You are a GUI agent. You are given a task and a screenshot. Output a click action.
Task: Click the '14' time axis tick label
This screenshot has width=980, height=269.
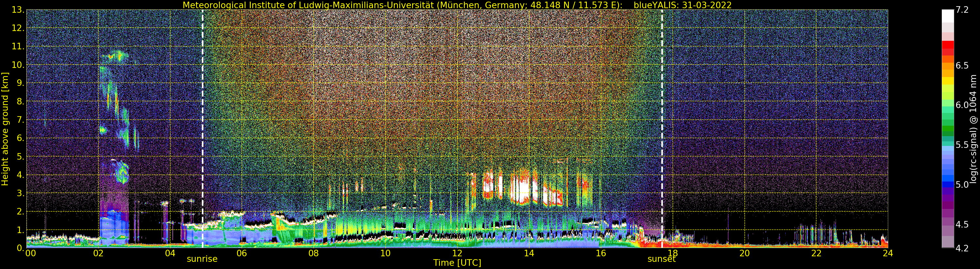[x=529, y=253]
